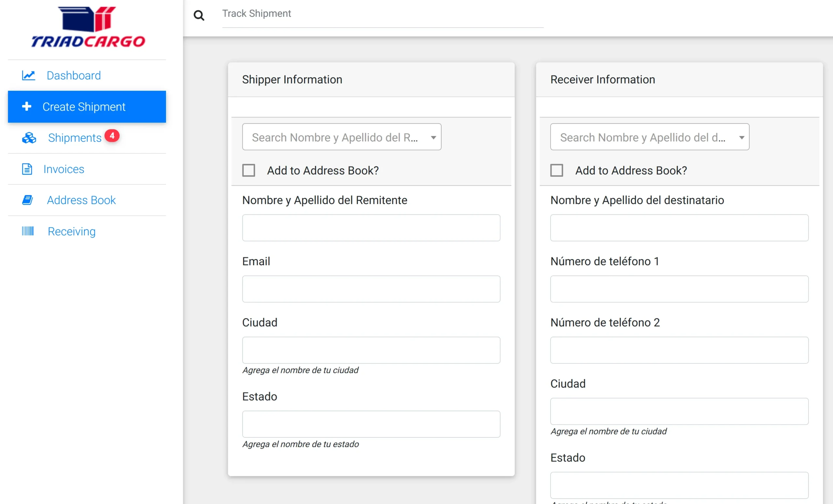Image resolution: width=833 pixels, height=504 pixels.
Task: Check shipper Add to Address Book checkbox
Action: pos(249,170)
